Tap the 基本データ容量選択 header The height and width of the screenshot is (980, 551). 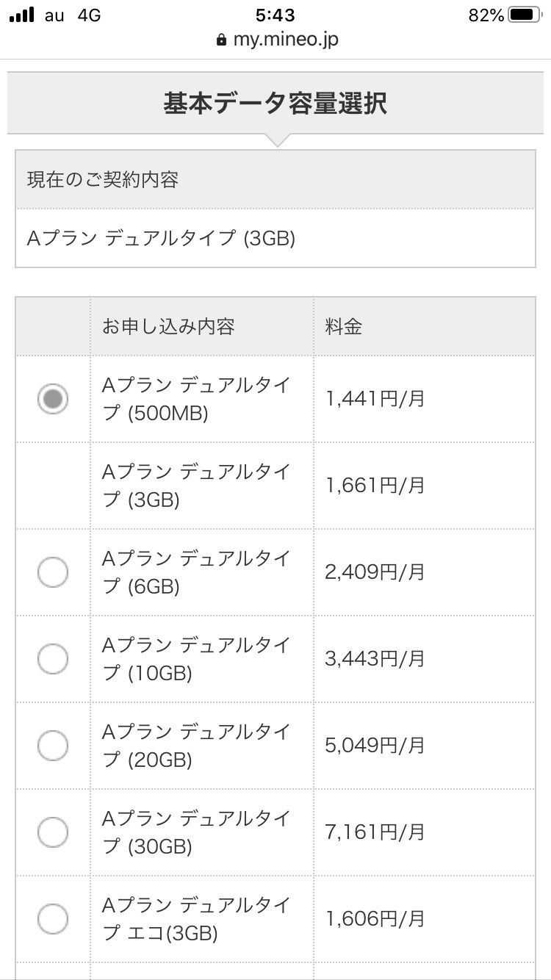(x=275, y=104)
